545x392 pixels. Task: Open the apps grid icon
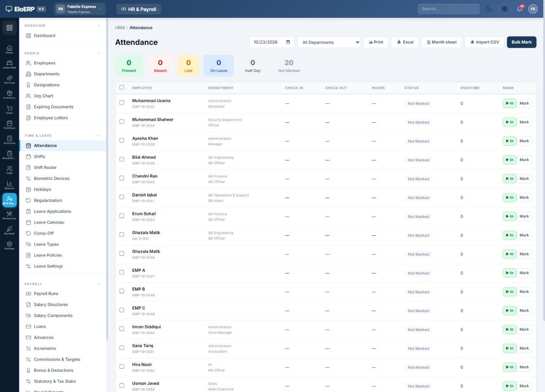[x=9, y=28]
